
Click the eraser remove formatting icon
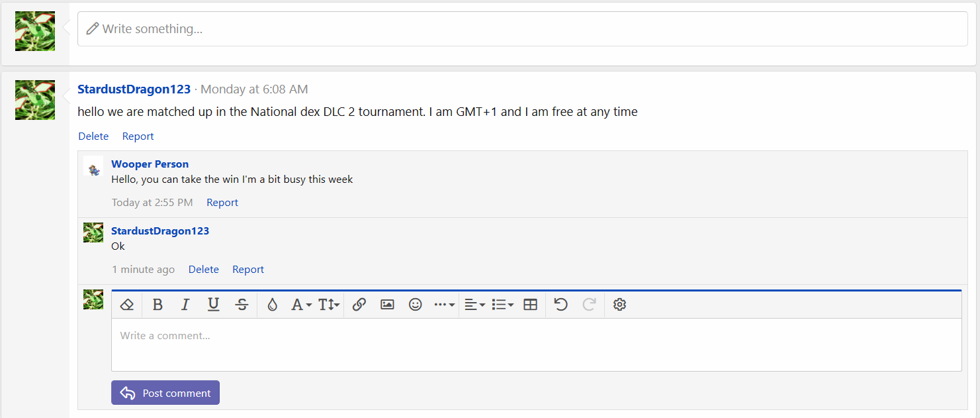click(x=127, y=305)
